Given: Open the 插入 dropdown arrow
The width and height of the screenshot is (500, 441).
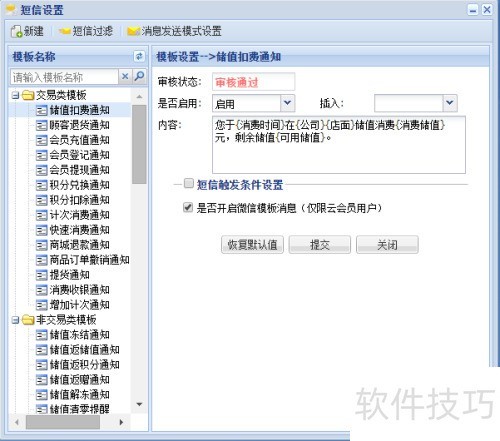Looking at the screenshot, I should [450, 103].
